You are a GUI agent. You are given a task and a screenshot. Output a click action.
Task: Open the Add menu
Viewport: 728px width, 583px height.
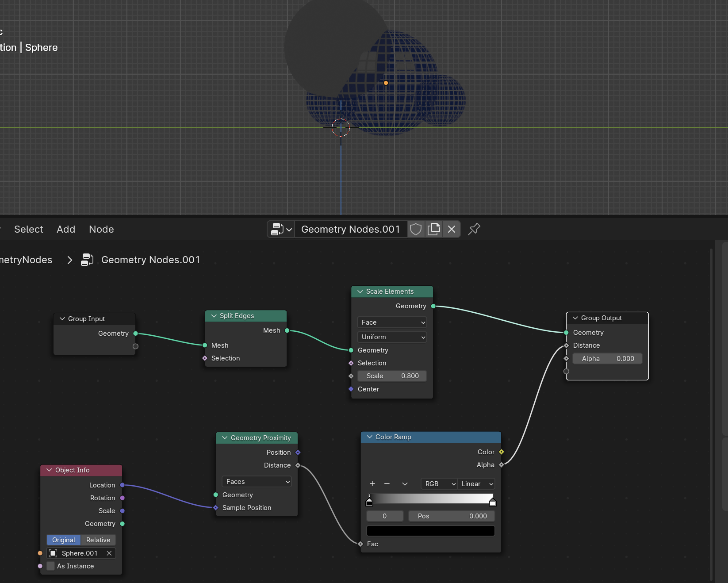click(66, 229)
